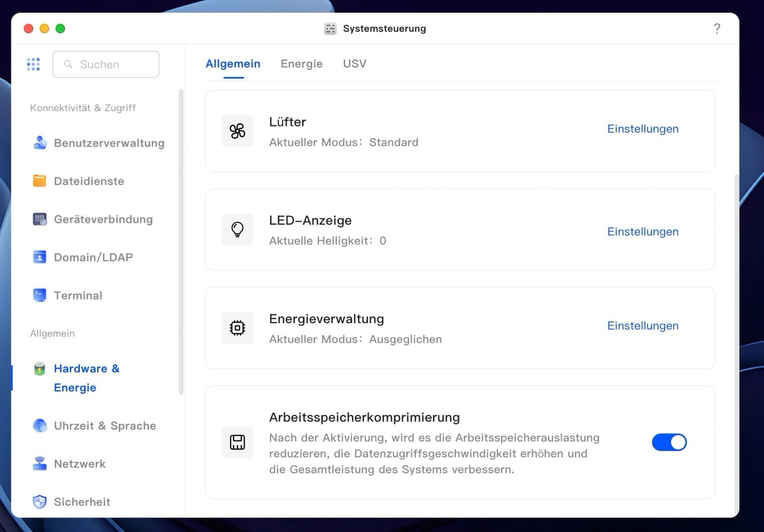Open Einstellungen for Energieverwaltung
The height and width of the screenshot is (532, 764).
click(x=642, y=326)
